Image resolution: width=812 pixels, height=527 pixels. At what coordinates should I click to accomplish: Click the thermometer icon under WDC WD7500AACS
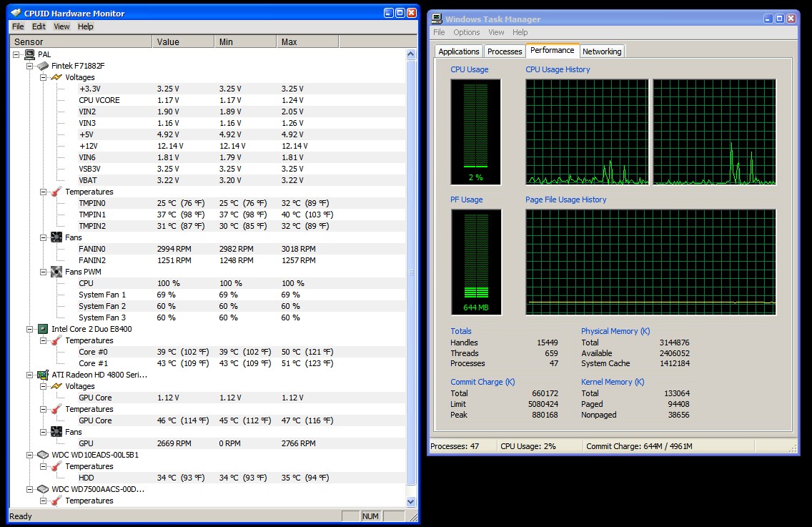(56, 501)
